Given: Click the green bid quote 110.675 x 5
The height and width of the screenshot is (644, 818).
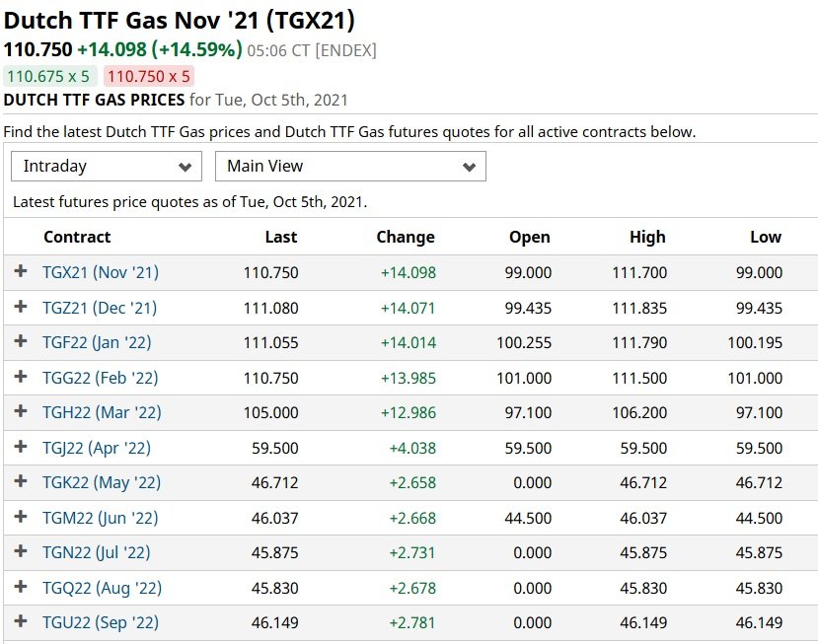Looking at the screenshot, I should [x=50, y=77].
